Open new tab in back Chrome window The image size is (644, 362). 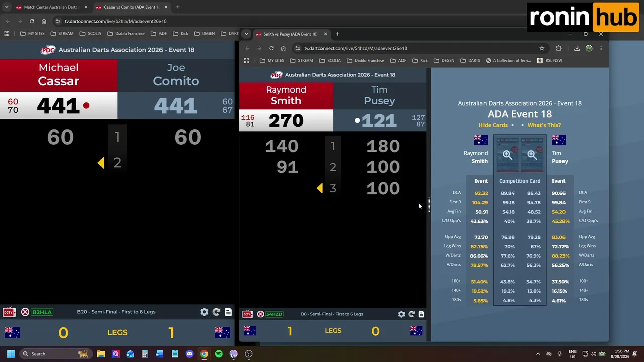[178, 7]
